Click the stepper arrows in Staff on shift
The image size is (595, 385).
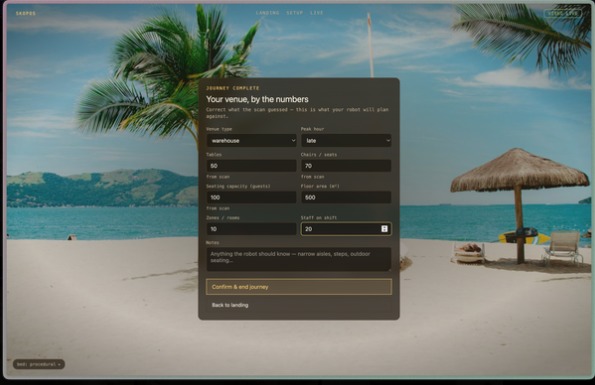(x=384, y=229)
